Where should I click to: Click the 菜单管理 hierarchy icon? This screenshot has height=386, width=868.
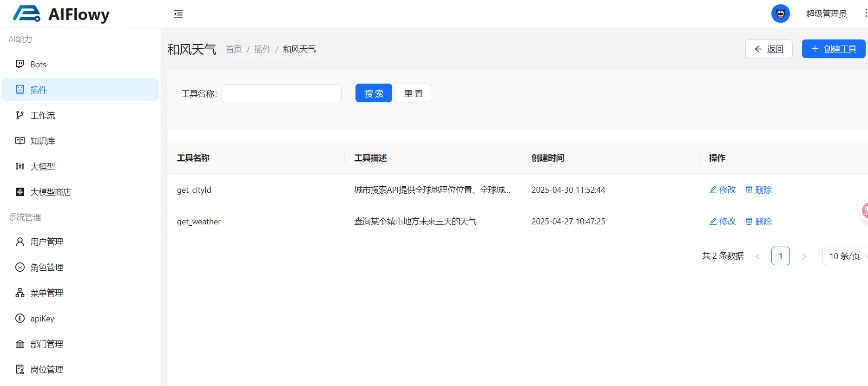(20, 293)
